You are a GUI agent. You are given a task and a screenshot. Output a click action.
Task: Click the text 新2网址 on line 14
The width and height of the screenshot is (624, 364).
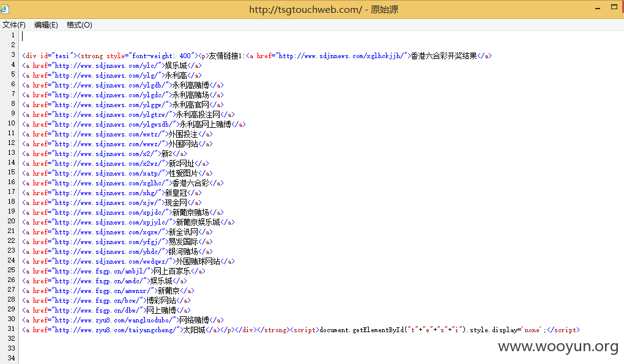click(x=182, y=163)
